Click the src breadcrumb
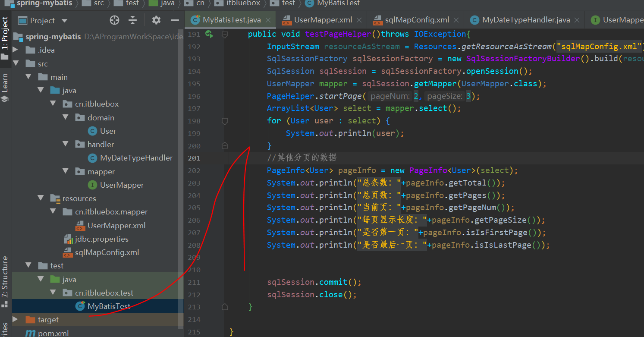The width and height of the screenshot is (644, 337). pos(98,3)
